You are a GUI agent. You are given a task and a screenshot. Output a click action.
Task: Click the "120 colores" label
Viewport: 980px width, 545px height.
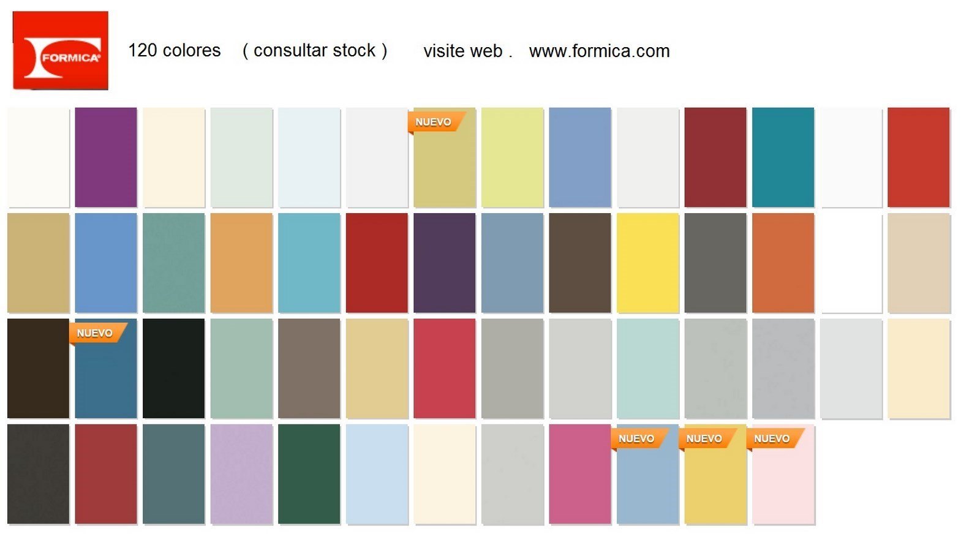175,50
